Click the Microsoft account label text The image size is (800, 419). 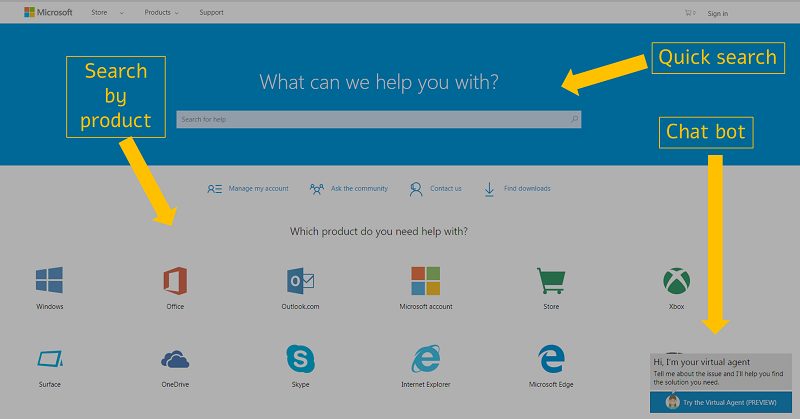click(x=426, y=307)
